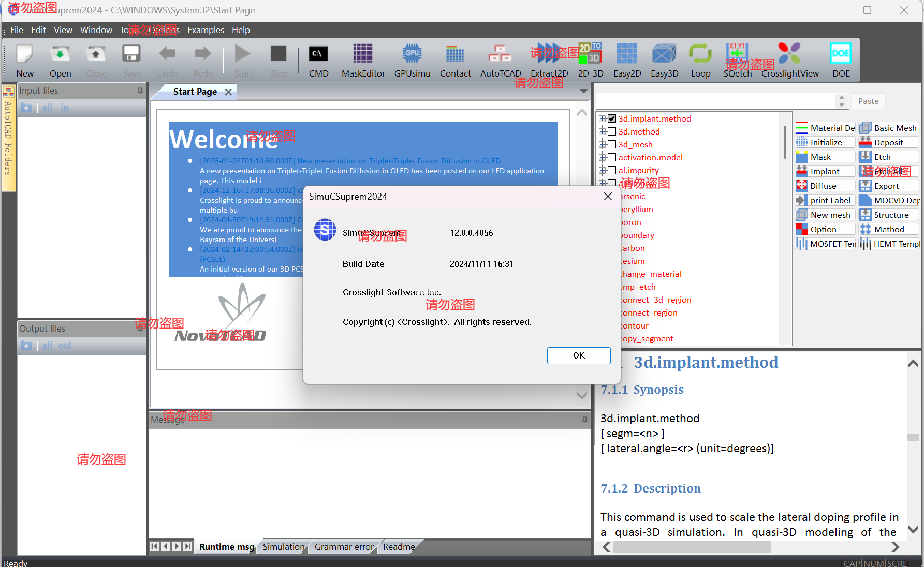
Task: Expand the al.impurity tree node
Action: 602,170
